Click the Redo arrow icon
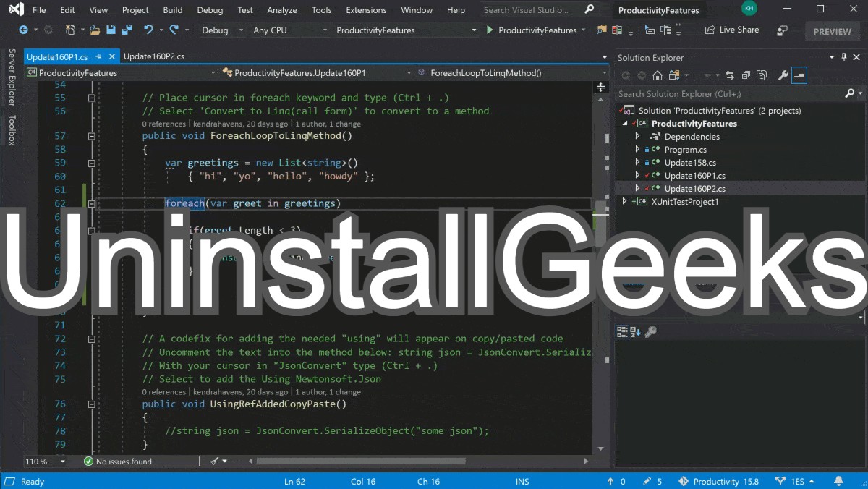Image resolution: width=868 pixels, height=489 pixels. click(174, 30)
